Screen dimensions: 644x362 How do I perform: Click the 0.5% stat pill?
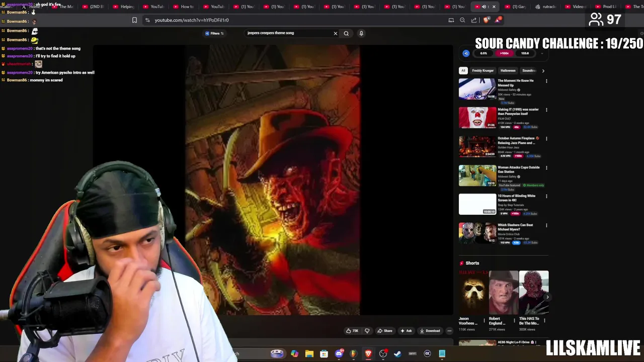484,53
